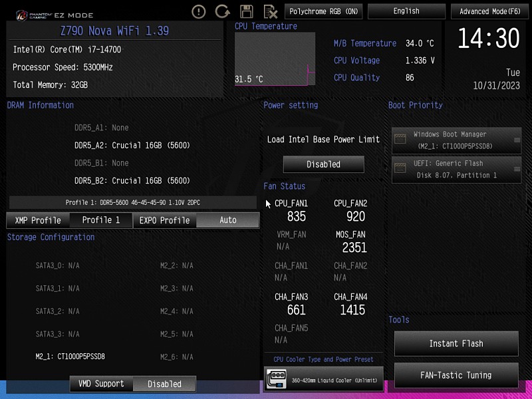Click the Windows Boot Manager drive icon

pyautogui.click(x=400, y=140)
